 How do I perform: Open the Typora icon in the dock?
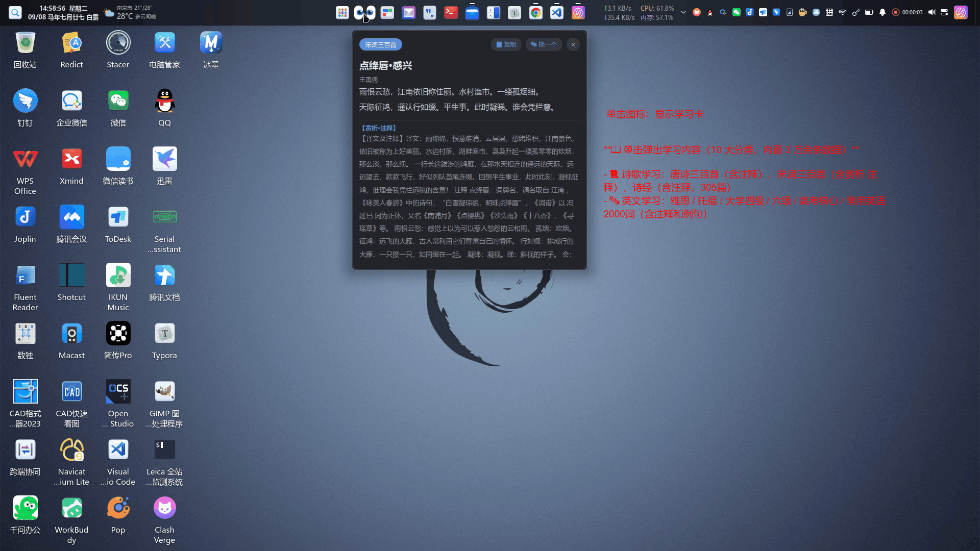(x=514, y=13)
